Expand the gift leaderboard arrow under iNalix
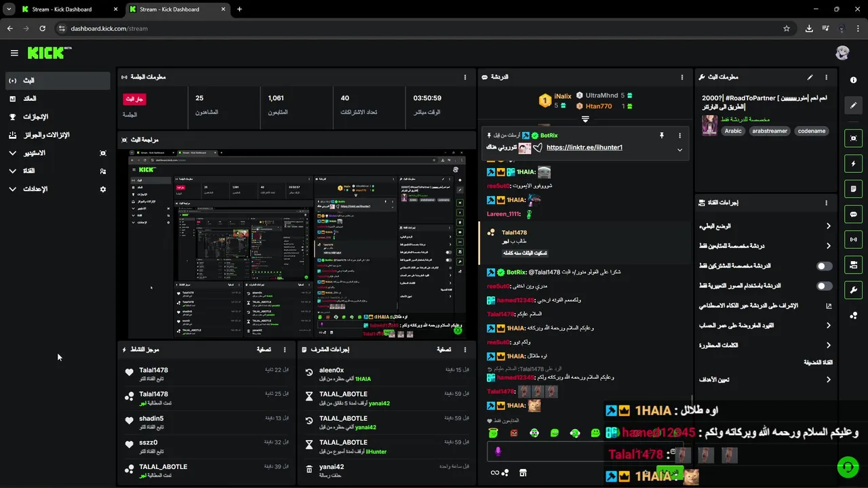868x488 pixels. tap(585, 119)
